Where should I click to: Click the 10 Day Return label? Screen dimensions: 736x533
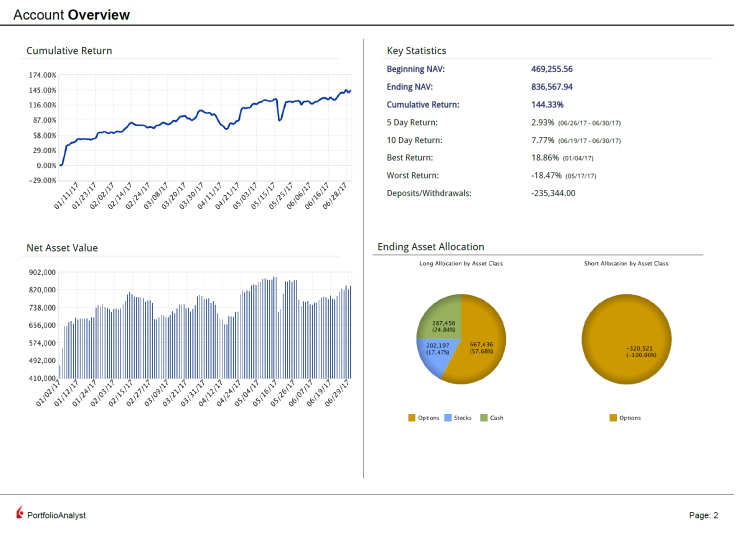(414, 140)
